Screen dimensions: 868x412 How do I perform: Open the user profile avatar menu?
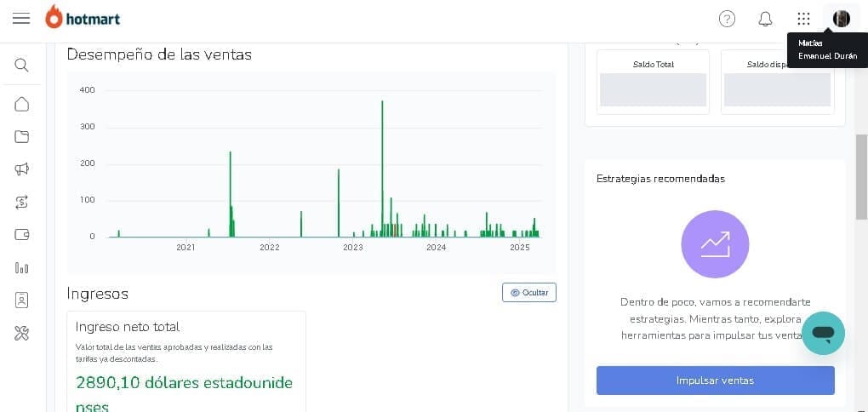click(x=842, y=19)
